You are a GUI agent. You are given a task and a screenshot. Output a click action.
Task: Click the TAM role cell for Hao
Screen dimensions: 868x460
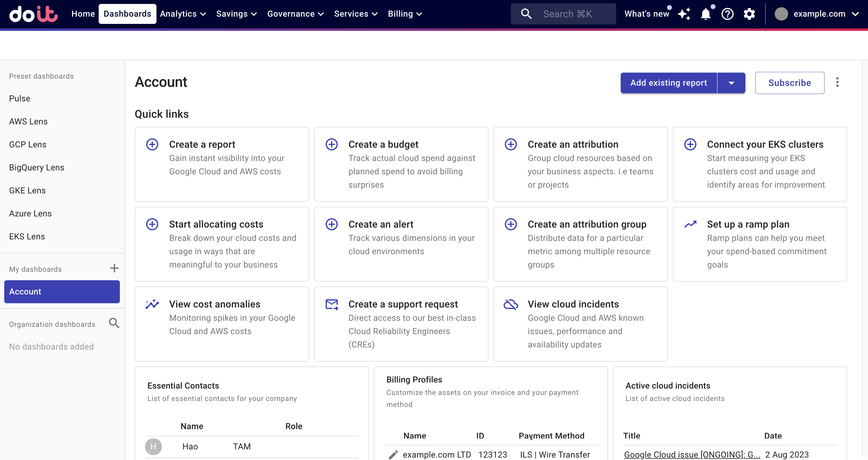click(x=242, y=446)
